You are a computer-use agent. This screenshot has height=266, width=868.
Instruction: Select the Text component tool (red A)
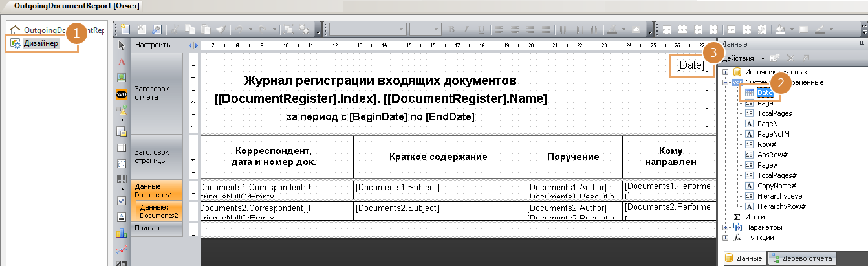[x=122, y=62]
